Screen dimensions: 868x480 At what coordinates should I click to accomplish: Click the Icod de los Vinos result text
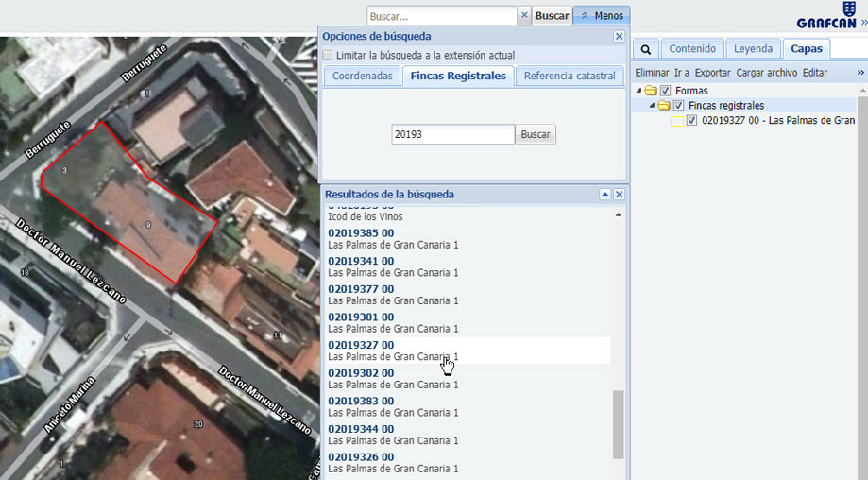(366, 216)
